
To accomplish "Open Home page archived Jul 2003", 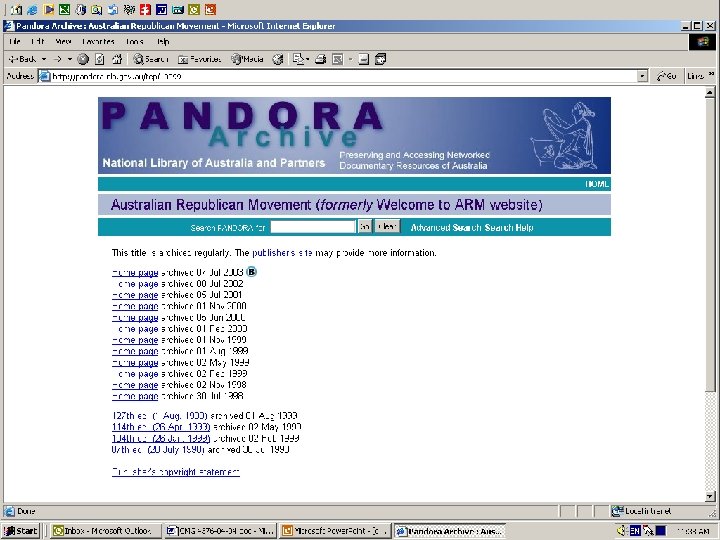I will coord(135,273).
